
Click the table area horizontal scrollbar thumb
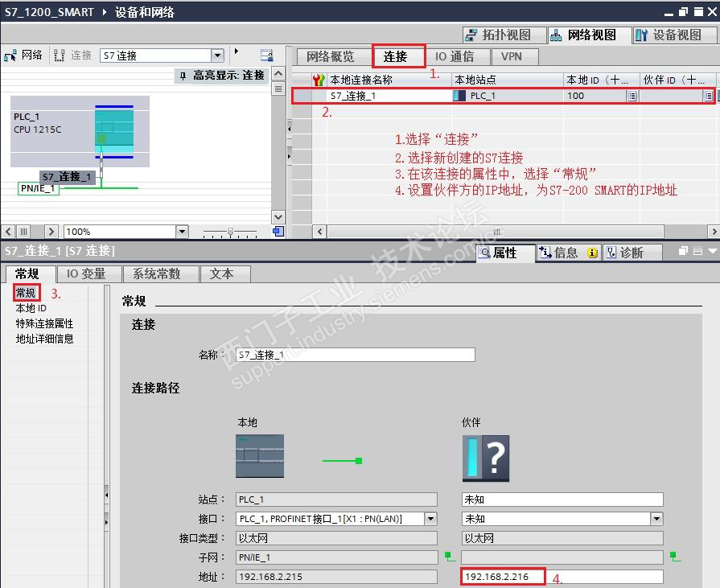pyautogui.click(x=496, y=232)
